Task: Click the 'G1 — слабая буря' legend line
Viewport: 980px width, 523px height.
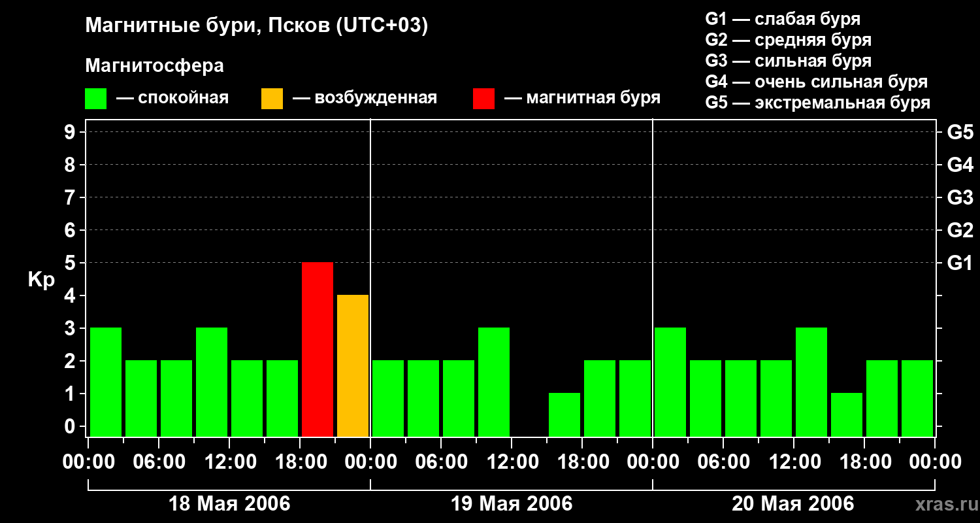Action: 783,18
